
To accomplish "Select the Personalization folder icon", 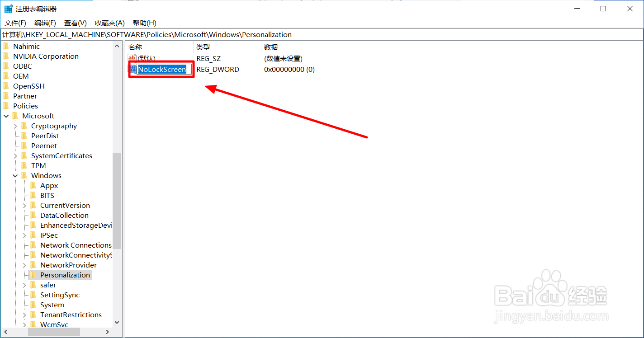I will coord(34,275).
